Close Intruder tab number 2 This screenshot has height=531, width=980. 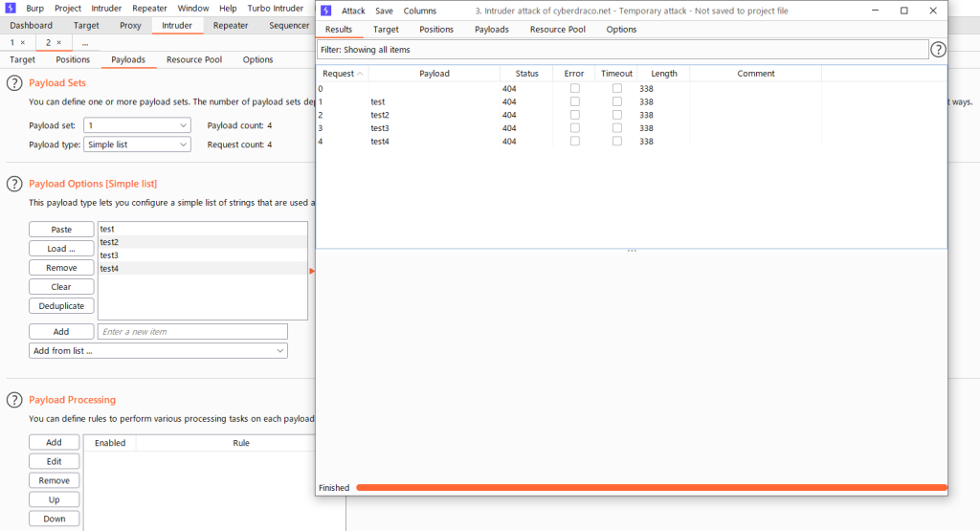[58, 43]
